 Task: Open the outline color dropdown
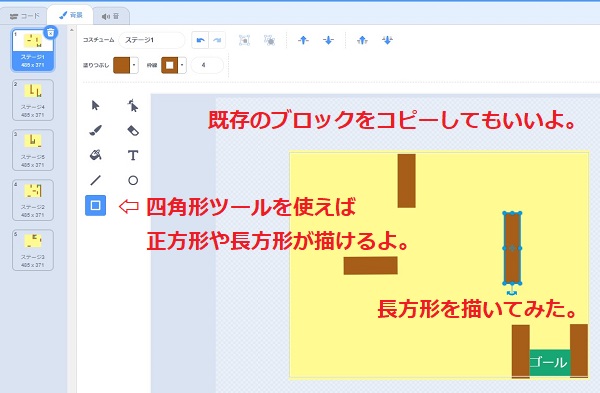pyautogui.click(x=182, y=65)
